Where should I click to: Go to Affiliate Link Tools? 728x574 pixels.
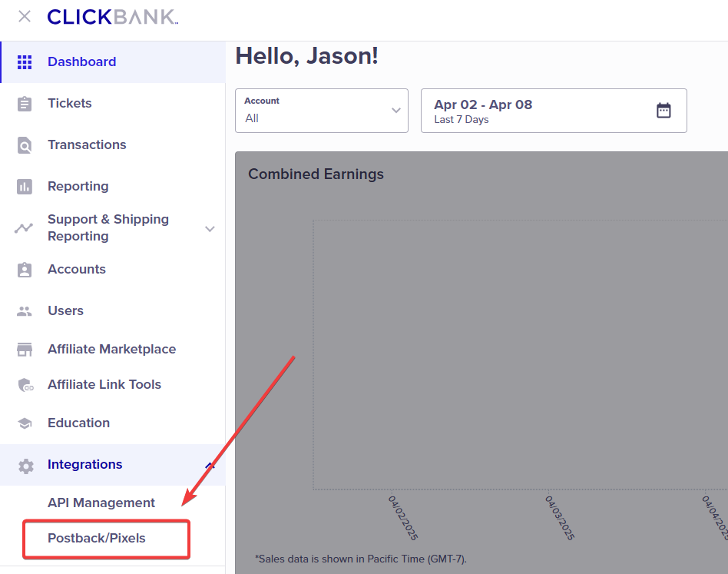click(113, 384)
